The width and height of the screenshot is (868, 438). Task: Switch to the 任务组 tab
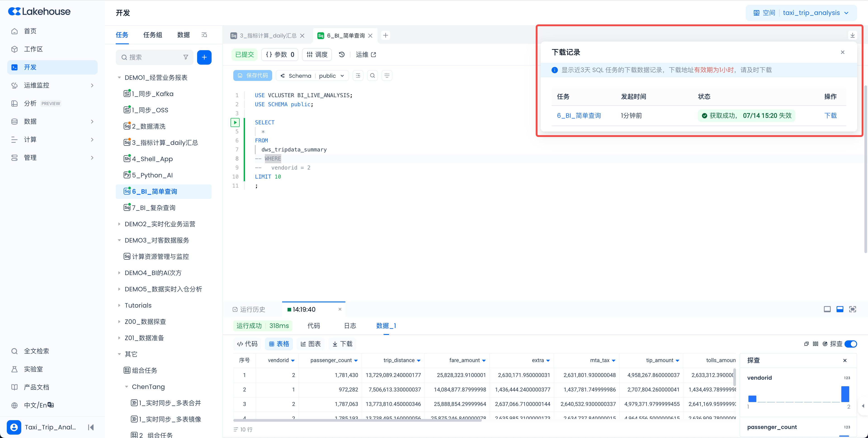pyautogui.click(x=153, y=35)
